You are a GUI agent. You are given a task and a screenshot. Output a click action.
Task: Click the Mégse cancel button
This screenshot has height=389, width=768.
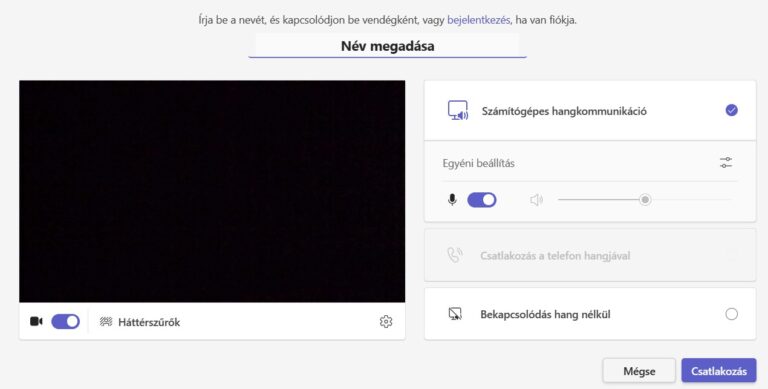tap(639, 371)
